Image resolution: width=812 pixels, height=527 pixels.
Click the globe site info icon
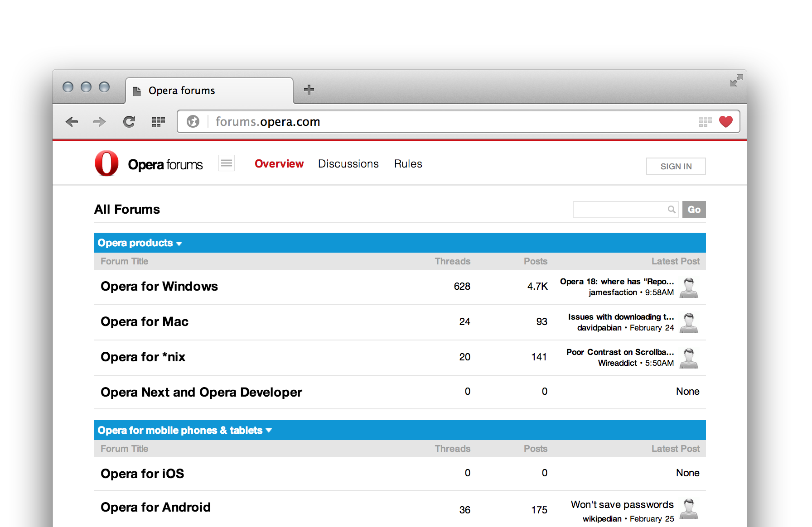coord(193,121)
